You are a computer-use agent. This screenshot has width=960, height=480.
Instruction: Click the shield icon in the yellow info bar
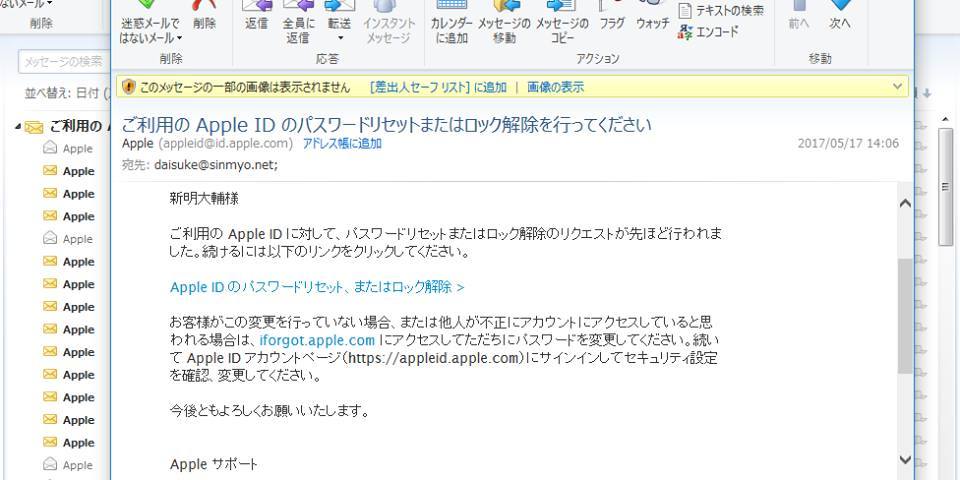pyautogui.click(x=129, y=87)
